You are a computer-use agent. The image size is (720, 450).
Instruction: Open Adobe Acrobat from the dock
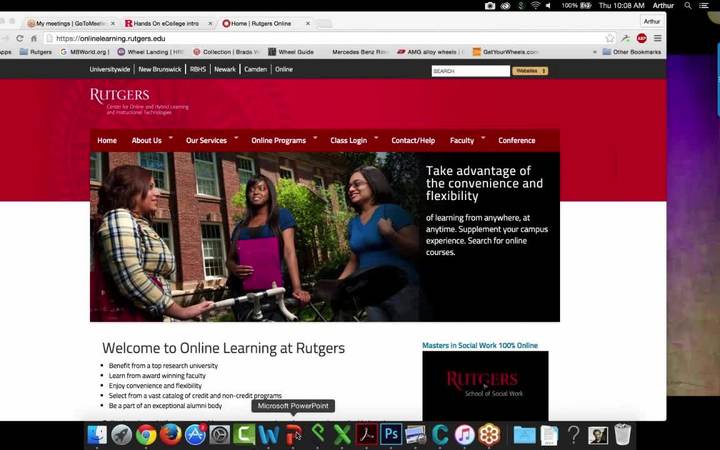(367, 434)
